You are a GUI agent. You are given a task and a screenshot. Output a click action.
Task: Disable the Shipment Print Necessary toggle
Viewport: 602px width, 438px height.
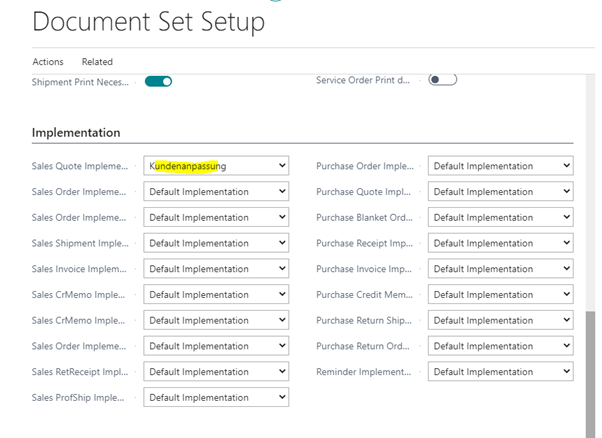[x=158, y=81]
